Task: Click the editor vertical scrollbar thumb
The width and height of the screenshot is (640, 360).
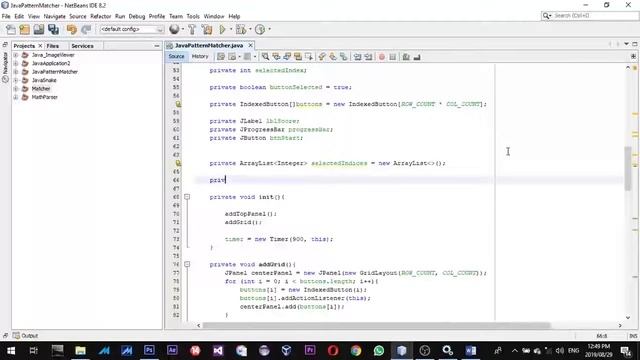Action: pyautogui.click(x=628, y=168)
